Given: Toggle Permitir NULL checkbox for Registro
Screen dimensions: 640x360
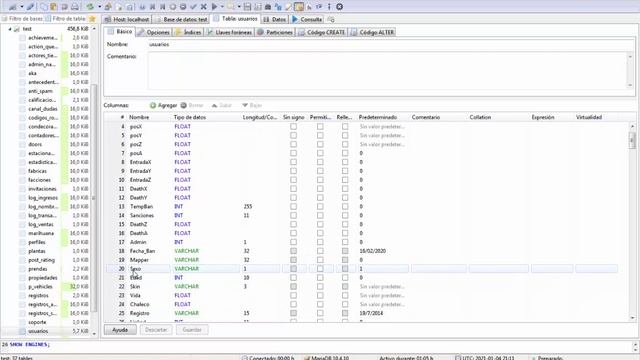Looking at the screenshot, I should tap(320, 313).
